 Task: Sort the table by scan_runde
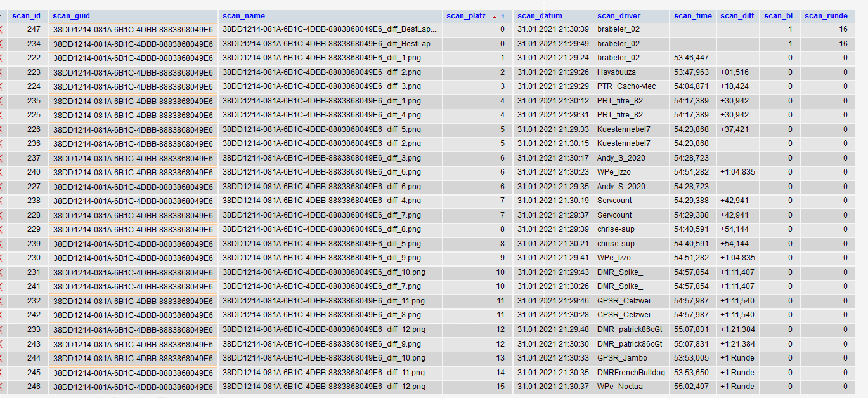826,16
